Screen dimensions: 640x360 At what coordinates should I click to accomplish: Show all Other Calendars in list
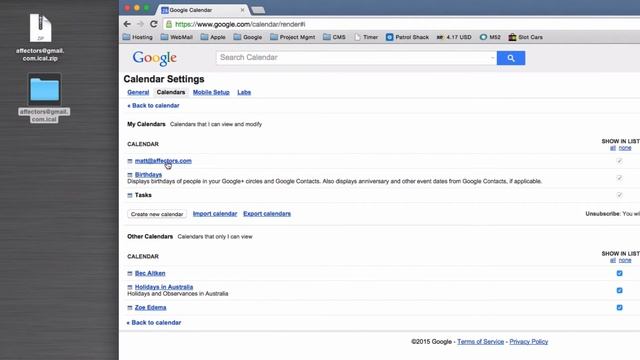coord(612,260)
